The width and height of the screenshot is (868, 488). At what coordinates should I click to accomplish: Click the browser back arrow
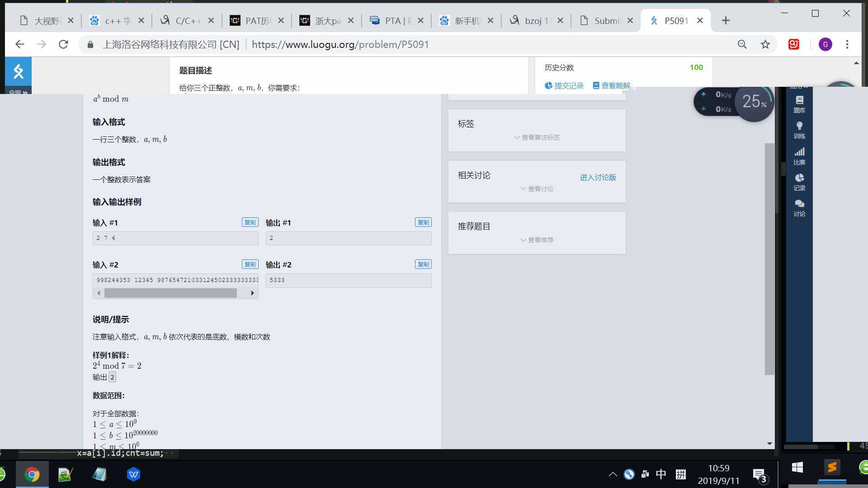[x=19, y=44]
